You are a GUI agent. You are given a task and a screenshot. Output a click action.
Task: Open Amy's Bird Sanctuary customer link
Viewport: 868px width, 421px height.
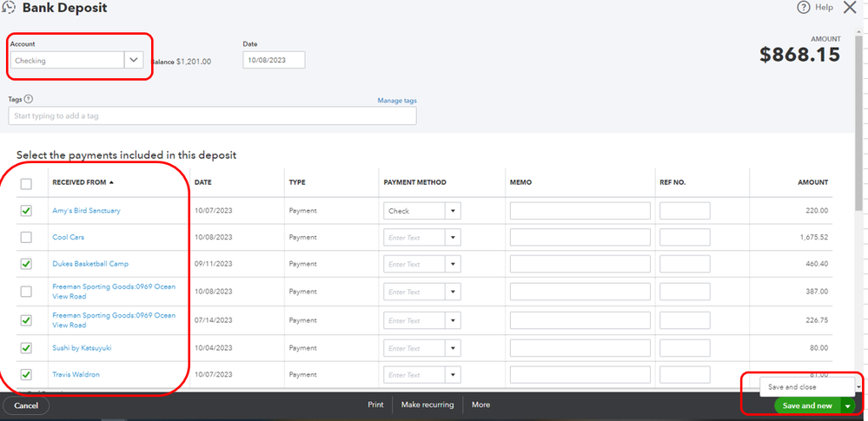point(86,211)
